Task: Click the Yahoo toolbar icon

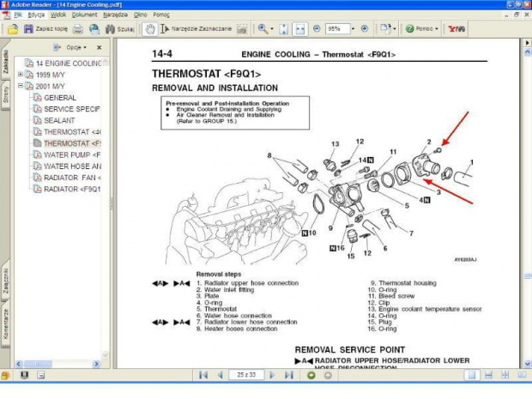Action: coord(456,29)
